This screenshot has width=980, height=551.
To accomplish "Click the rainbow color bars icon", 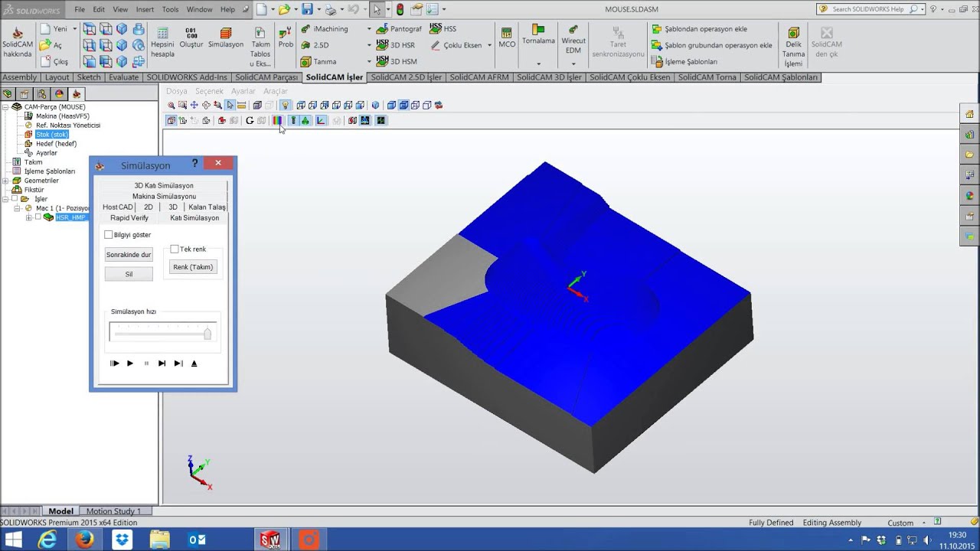I will pyautogui.click(x=276, y=121).
